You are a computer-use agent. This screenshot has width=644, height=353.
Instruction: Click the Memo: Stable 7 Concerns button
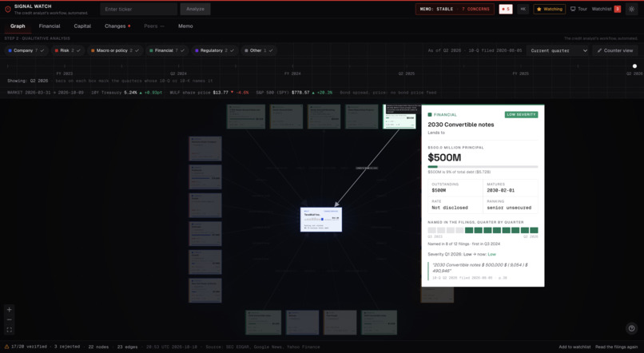click(x=455, y=9)
